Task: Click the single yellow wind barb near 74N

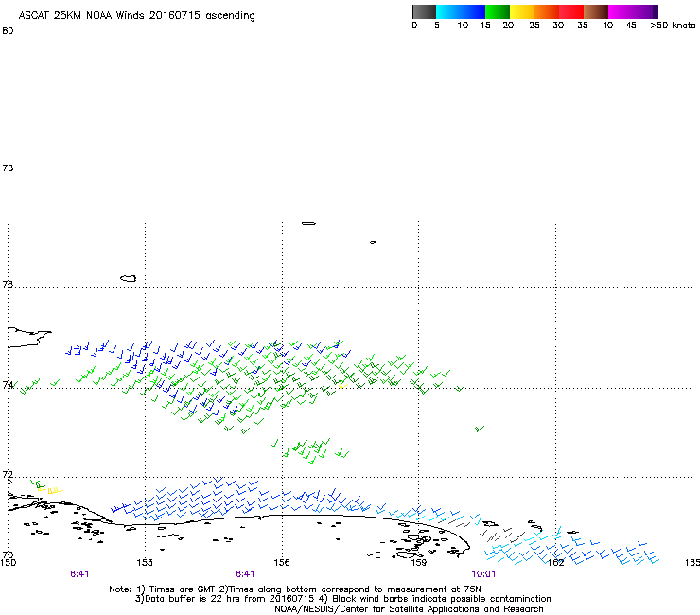Action: [x=342, y=386]
